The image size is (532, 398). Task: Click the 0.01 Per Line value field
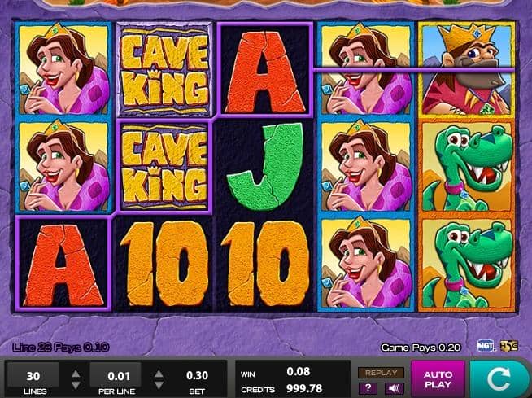pos(116,375)
